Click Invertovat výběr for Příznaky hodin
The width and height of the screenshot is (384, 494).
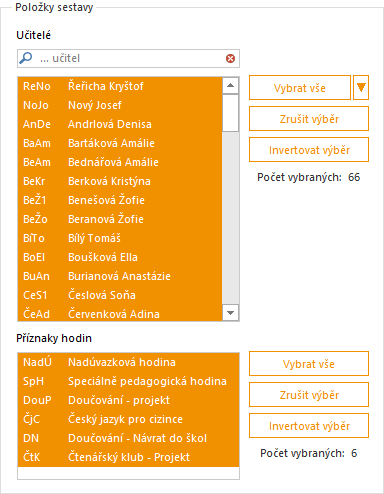click(309, 426)
